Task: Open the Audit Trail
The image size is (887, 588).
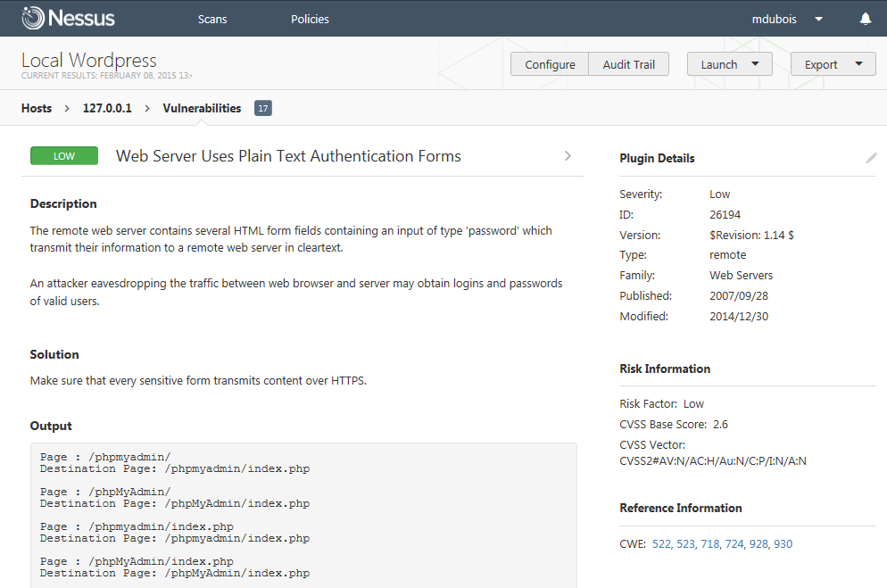Action: coord(628,64)
